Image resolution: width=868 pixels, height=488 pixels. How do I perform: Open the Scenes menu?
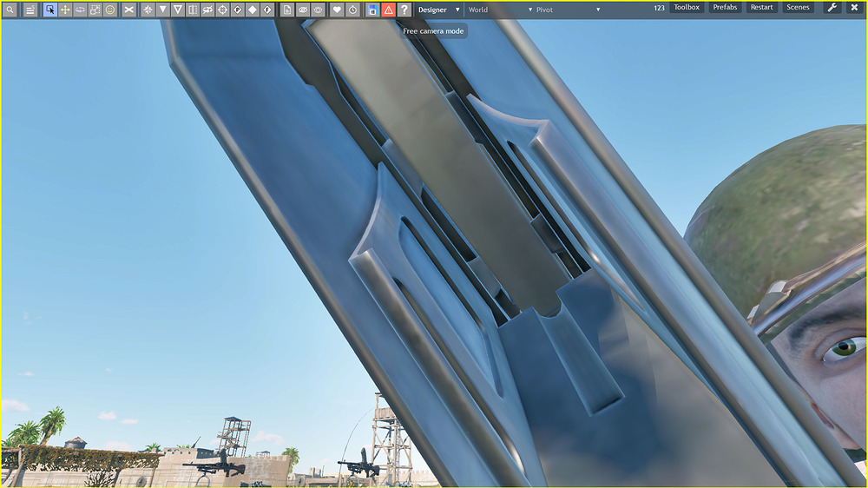[798, 8]
